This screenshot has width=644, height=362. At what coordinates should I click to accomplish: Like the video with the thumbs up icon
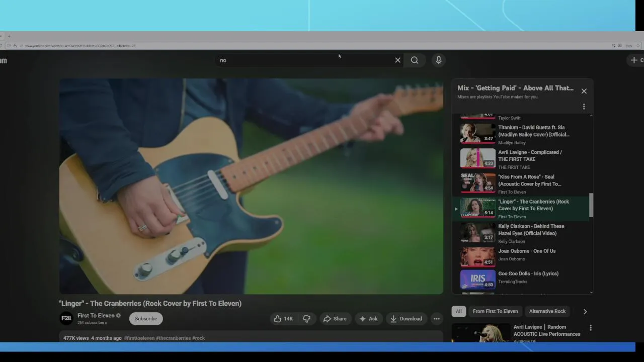click(283, 319)
